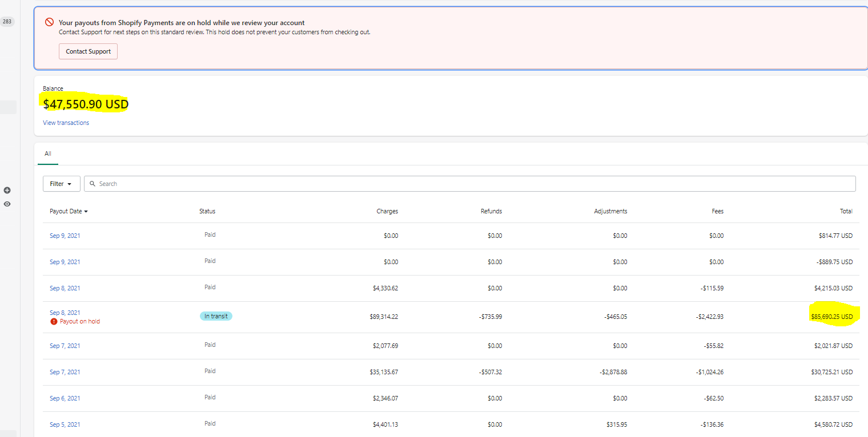Viewport: 868px width, 437px height.
Task: Click the $4,580.72 USD total cell
Action: [834, 424]
